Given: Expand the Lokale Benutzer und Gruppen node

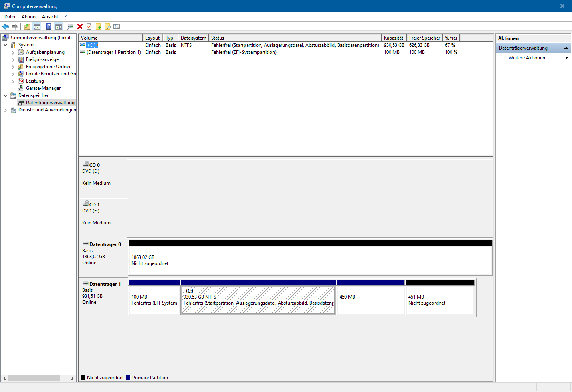Looking at the screenshot, I should point(13,74).
